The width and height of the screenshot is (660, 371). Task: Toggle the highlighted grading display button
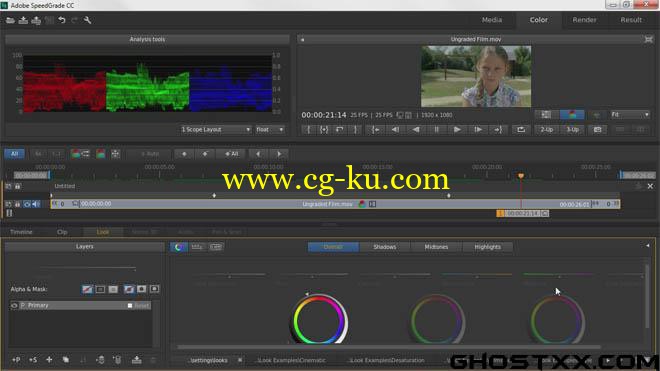pos(572,115)
